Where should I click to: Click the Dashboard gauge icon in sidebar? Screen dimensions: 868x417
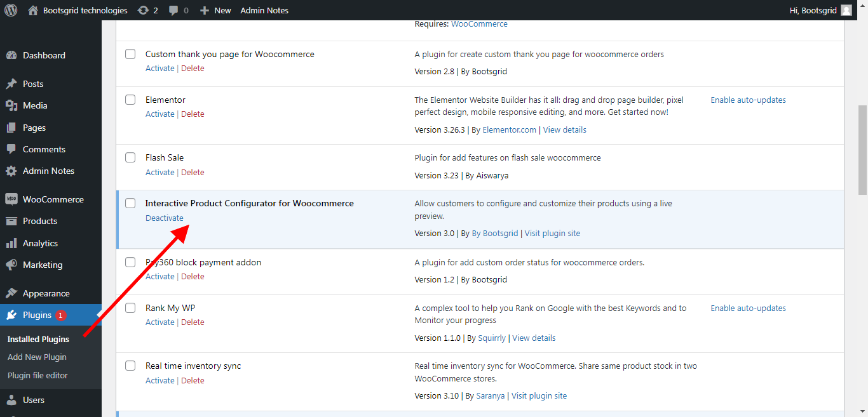[11, 55]
